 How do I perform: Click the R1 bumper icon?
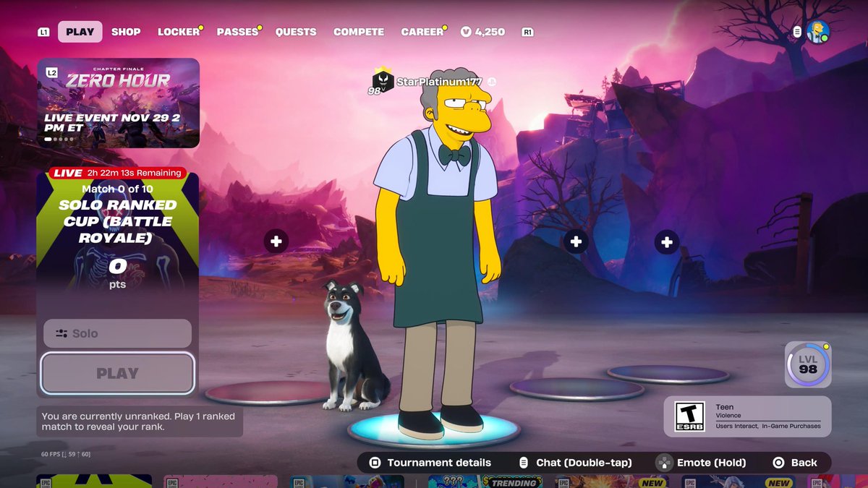click(x=527, y=32)
